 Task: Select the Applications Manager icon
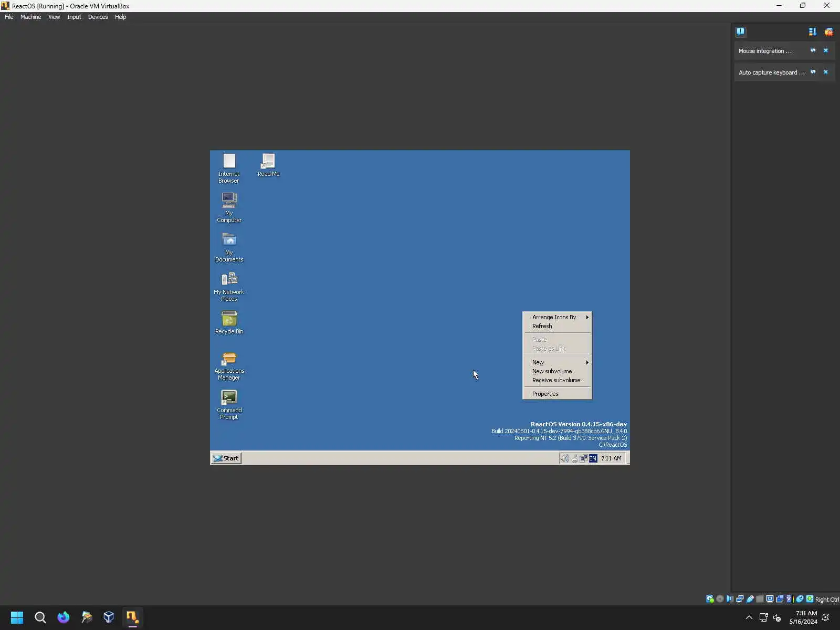(229, 365)
